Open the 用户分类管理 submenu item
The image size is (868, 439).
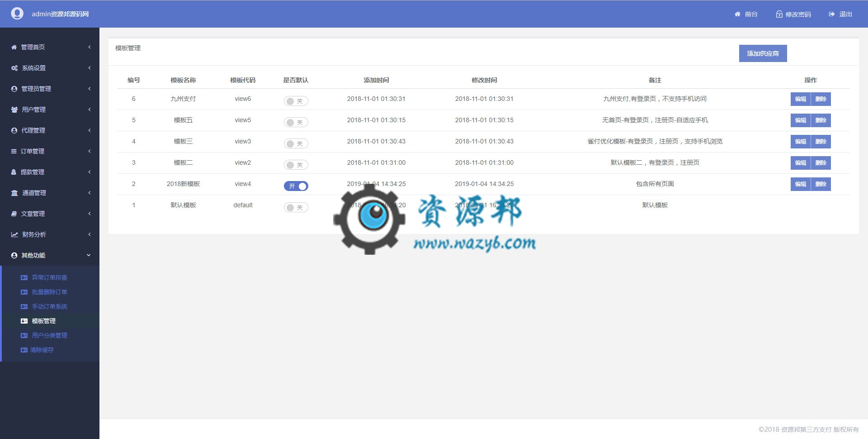click(x=49, y=335)
